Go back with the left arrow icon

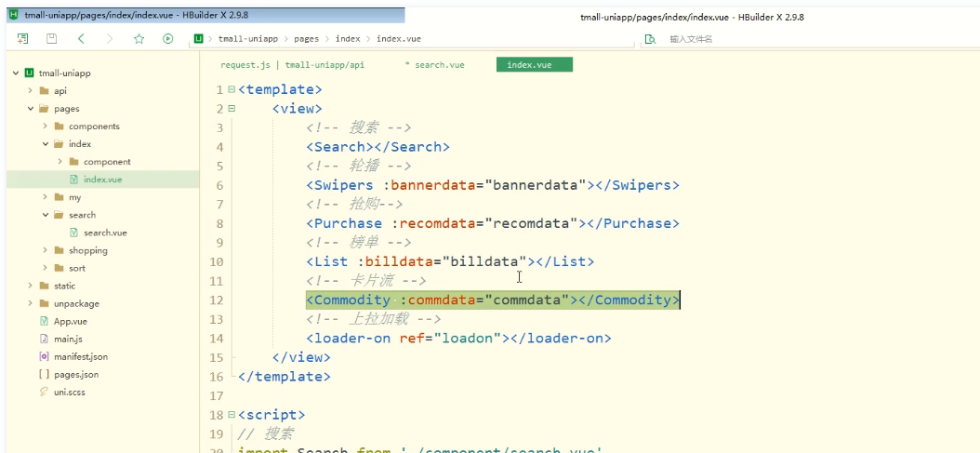coord(81,39)
